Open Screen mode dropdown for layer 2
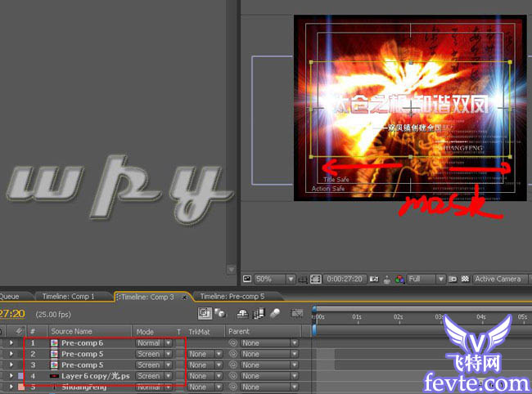This screenshot has width=532, height=394. point(154,354)
